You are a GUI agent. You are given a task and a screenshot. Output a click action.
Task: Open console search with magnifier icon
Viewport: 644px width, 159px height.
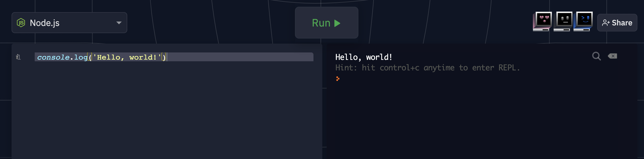click(x=596, y=56)
